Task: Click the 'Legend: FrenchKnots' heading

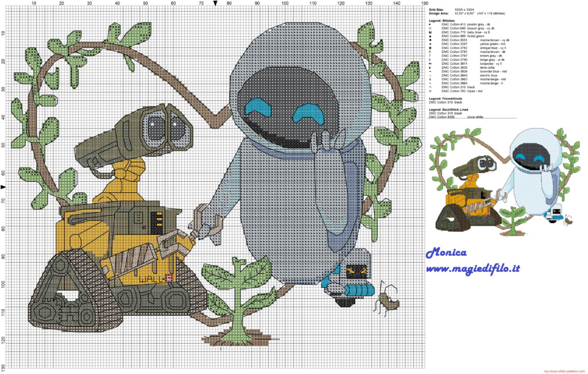Action: pyautogui.click(x=446, y=99)
